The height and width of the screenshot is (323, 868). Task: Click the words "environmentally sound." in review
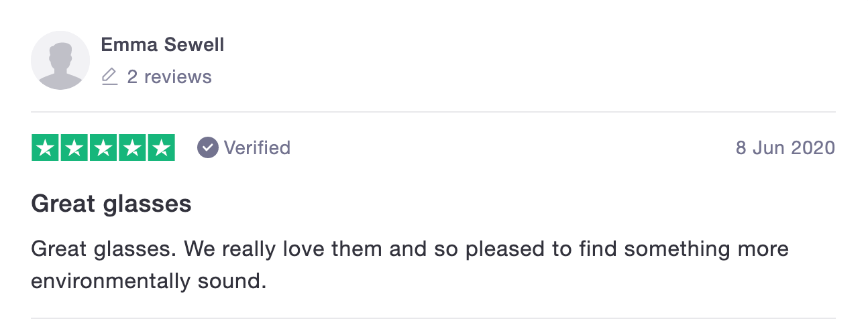(149, 281)
